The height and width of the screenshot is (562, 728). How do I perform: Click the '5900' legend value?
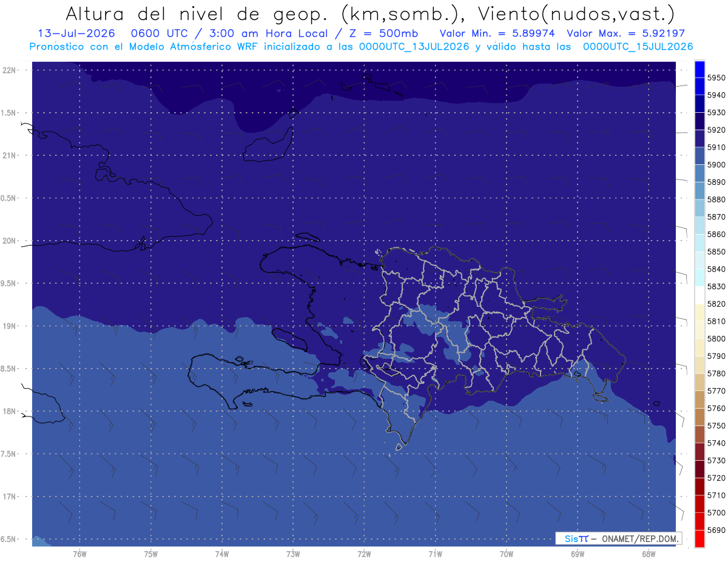click(x=716, y=165)
